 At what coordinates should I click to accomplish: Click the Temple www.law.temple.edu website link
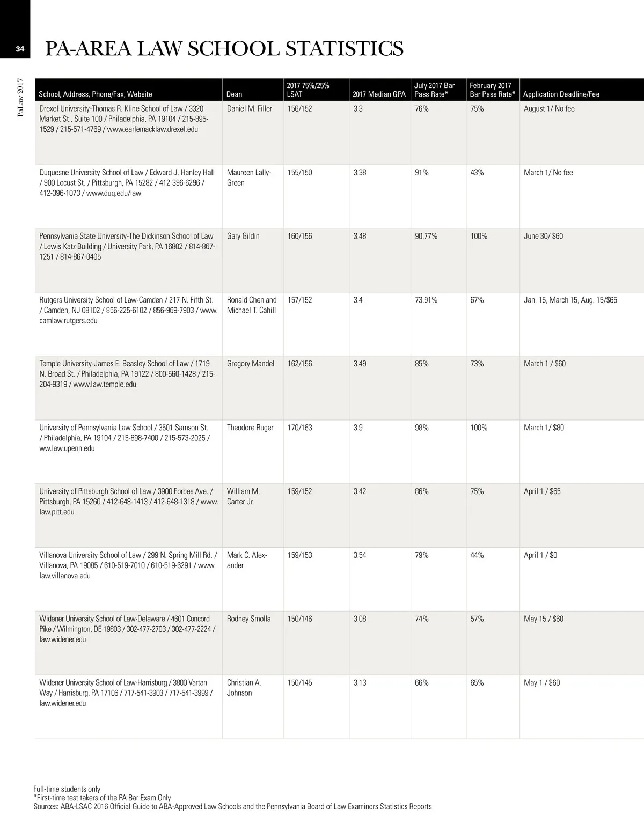click(x=105, y=385)
